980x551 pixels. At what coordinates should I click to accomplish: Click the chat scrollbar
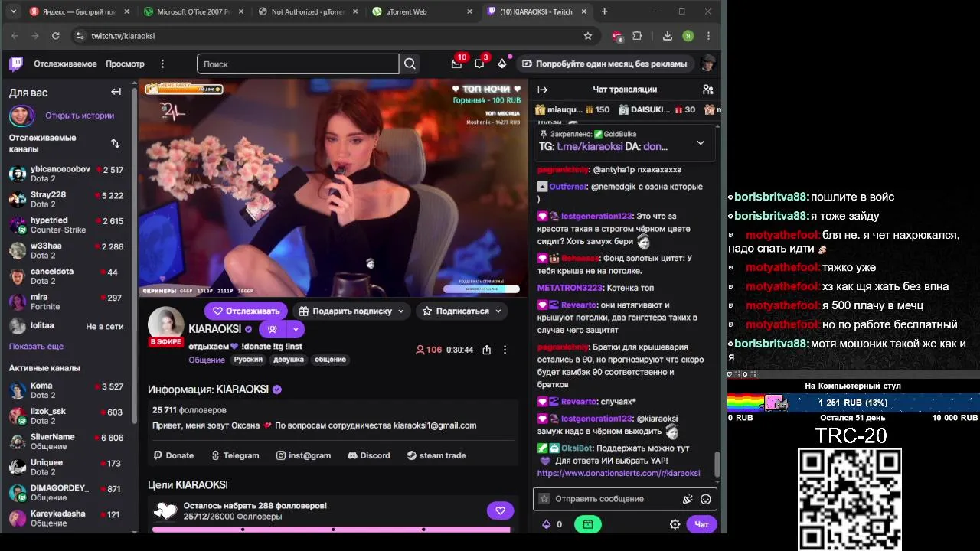[x=717, y=465]
